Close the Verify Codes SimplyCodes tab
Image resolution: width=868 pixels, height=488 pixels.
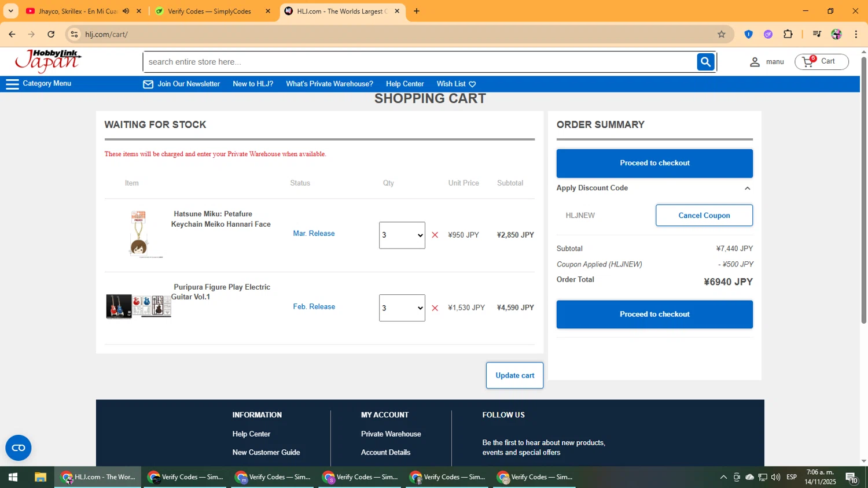267,11
